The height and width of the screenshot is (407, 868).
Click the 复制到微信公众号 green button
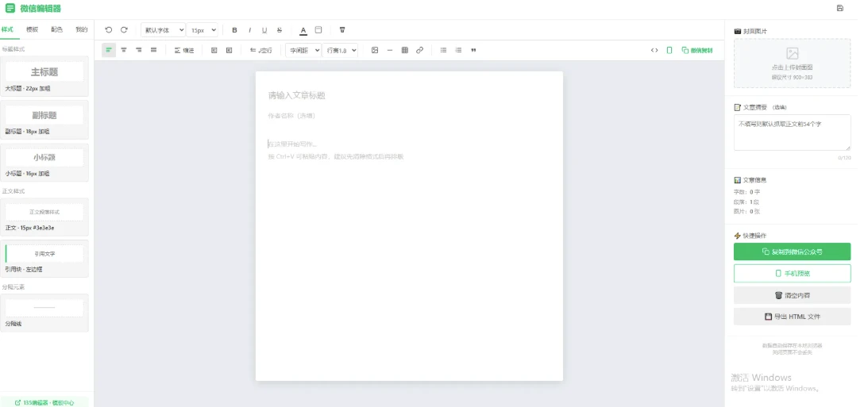pyautogui.click(x=793, y=251)
